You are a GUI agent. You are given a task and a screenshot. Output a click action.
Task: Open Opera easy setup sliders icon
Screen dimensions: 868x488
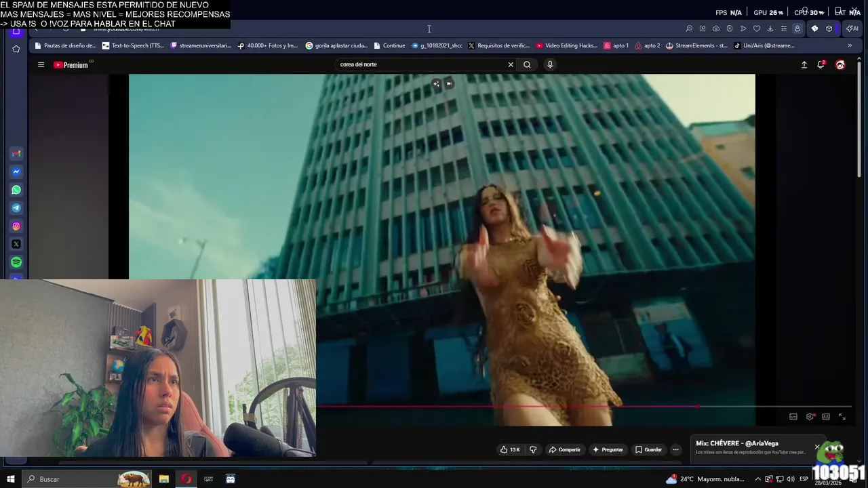point(784,28)
